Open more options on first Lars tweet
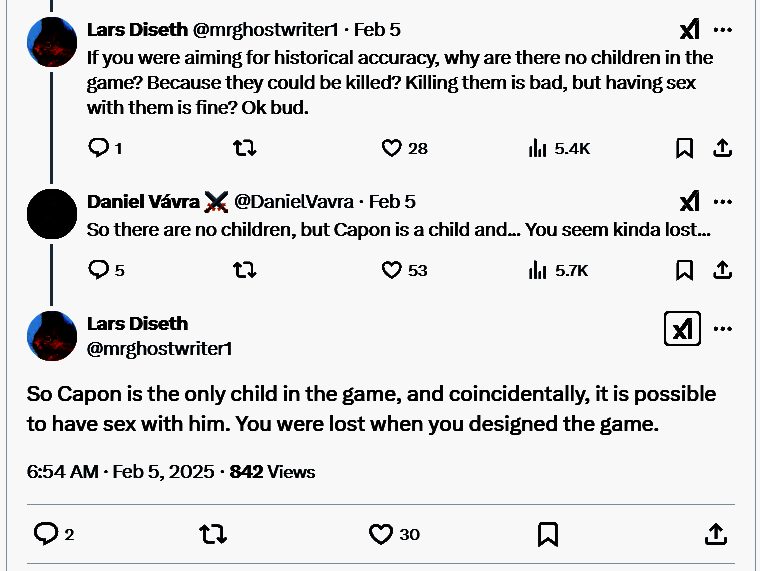Viewport: 760px width, 571px height. [x=723, y=30]
